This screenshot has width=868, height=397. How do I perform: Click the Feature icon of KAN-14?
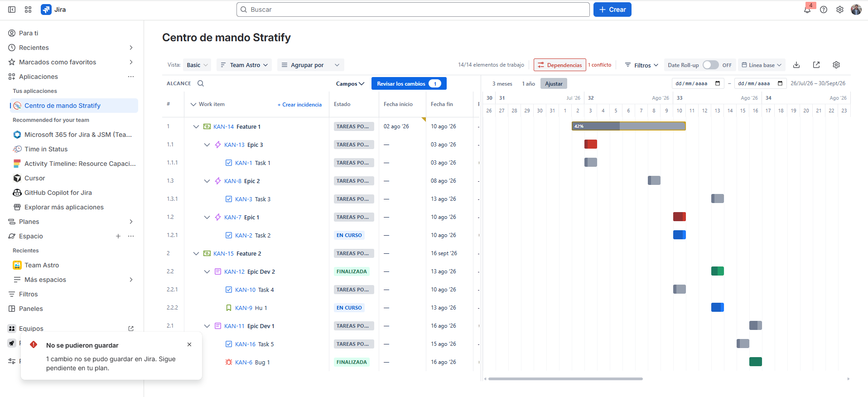tap(207, 126)
